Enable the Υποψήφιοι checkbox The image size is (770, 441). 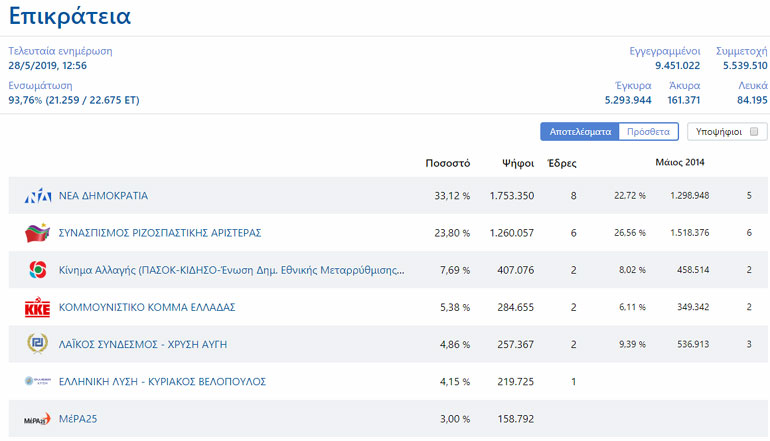753,132
